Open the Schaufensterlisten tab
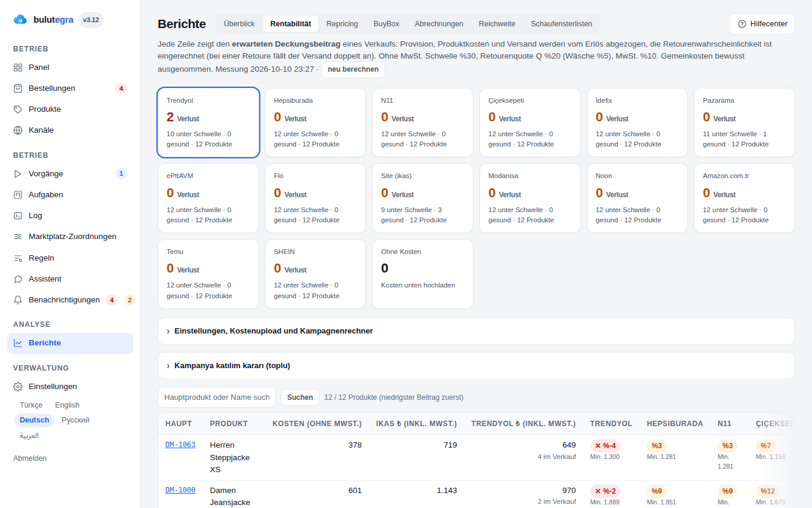 562,24
